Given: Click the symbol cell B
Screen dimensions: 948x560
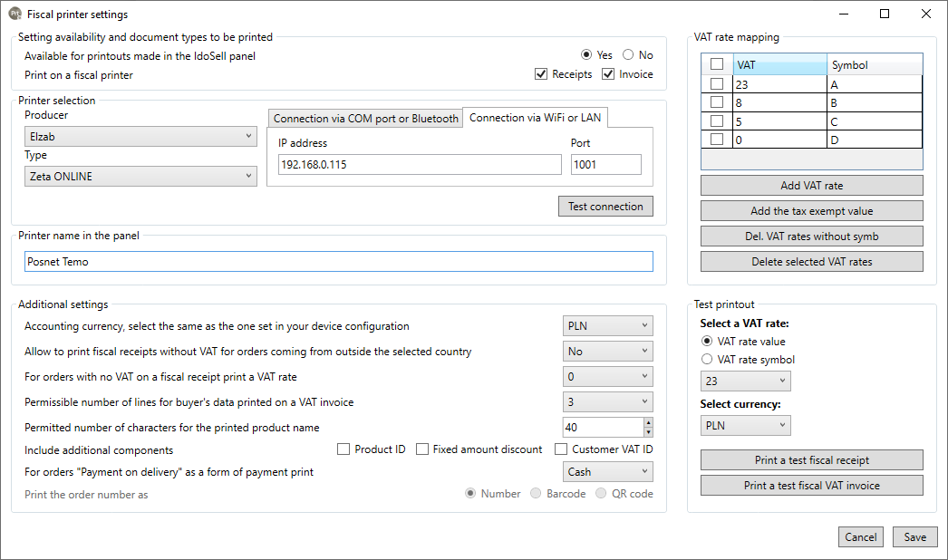Looking at the screenshot, I should (875, 102).
